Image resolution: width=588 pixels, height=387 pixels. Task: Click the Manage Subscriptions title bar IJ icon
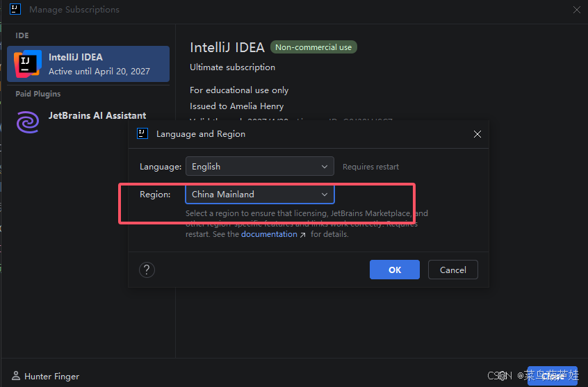tap(15, 9)
